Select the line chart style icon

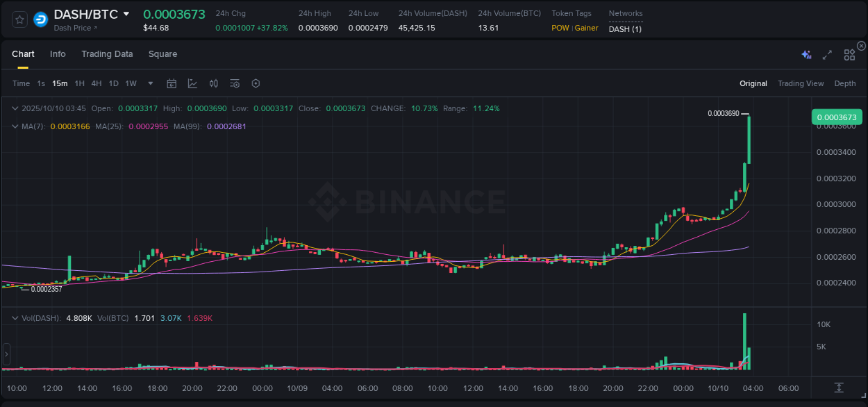[x=192, y=83]
